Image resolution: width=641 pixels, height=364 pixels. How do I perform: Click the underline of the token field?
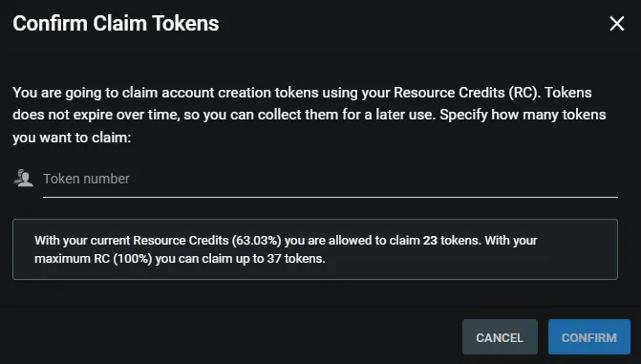pyautogui.click(x=331, y=197)
